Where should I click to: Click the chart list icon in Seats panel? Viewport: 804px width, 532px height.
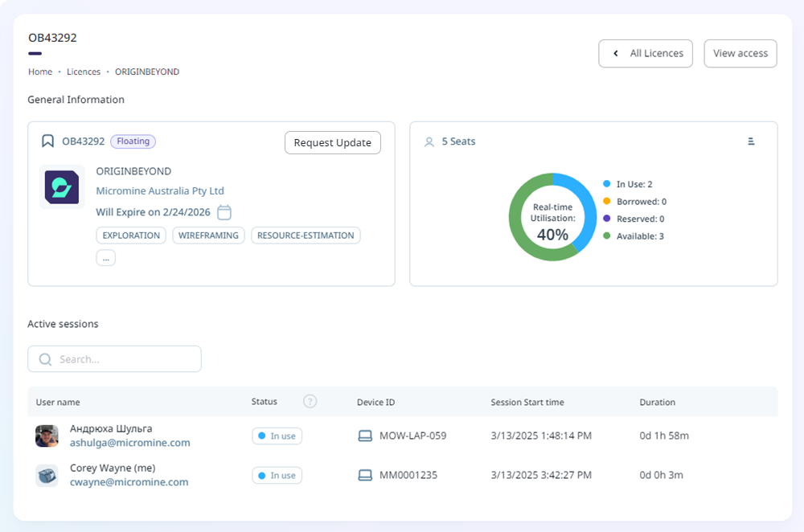tap(751, 141)
